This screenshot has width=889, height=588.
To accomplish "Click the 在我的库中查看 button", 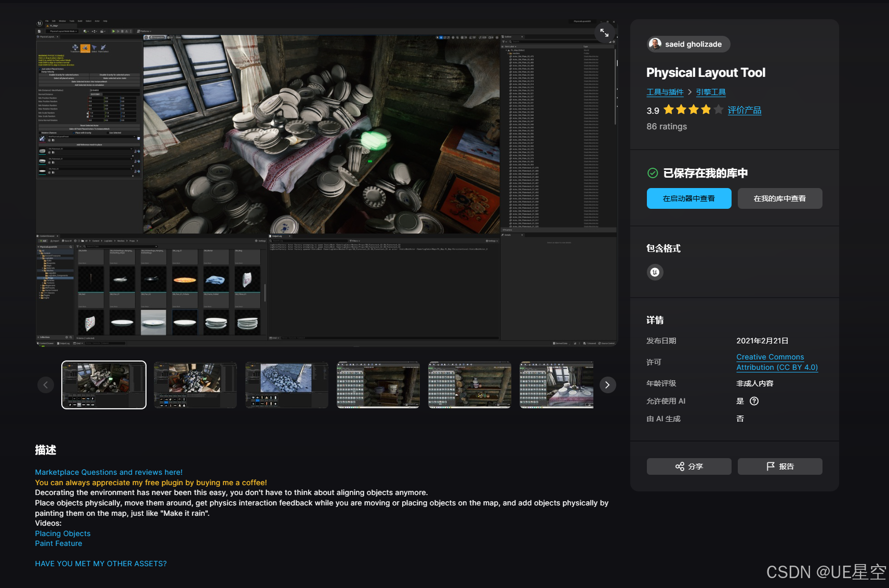I will [780, 198].
